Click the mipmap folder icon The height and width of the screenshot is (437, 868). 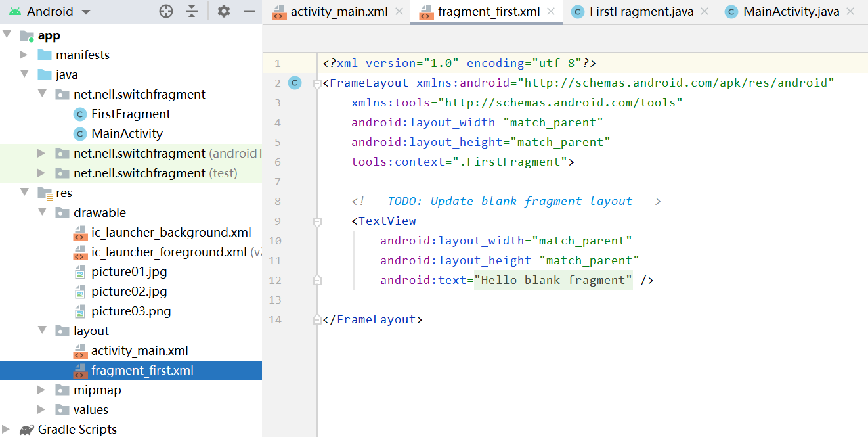point(62,390)
